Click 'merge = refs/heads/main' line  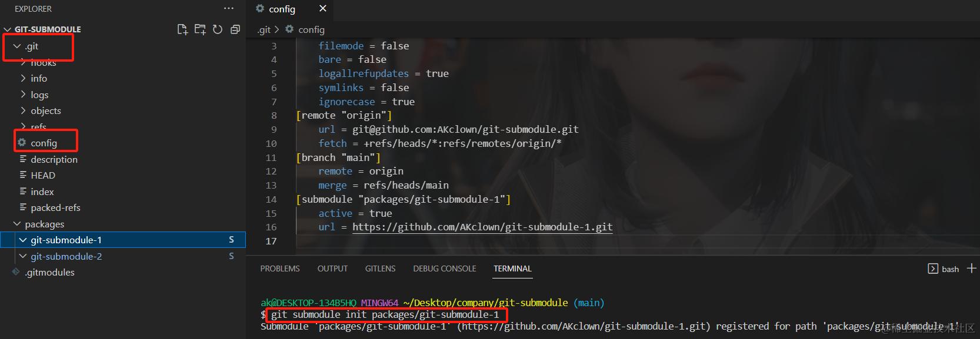(384, 185)
